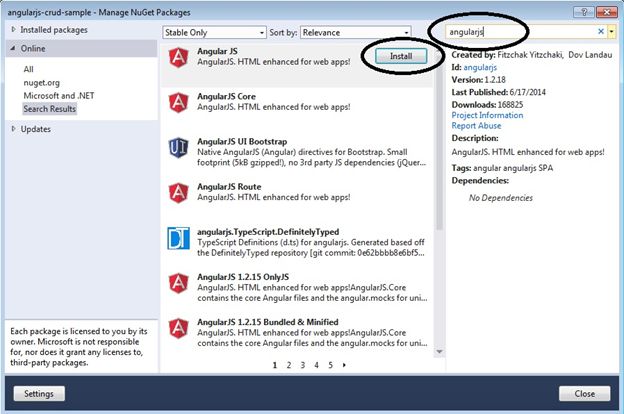The image size is (624, 414).
Task: Go to the next results page arrow
Action: pos(344,365)
